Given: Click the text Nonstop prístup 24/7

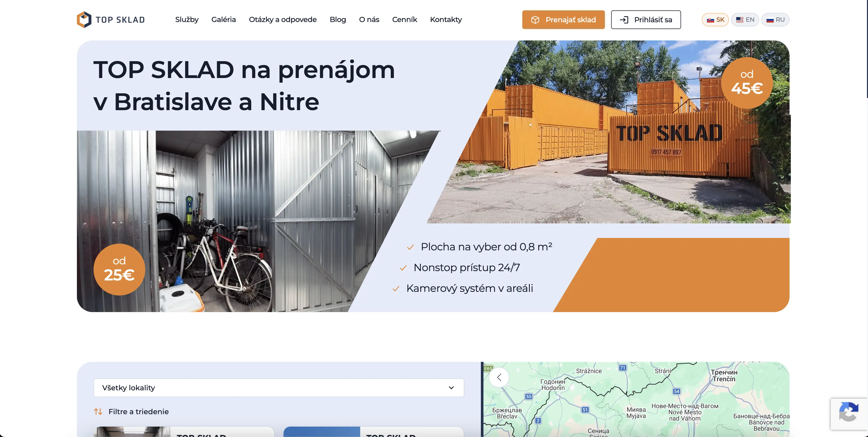Looking at the screenshot, I should pyautogui.click(x=467, y=267).
